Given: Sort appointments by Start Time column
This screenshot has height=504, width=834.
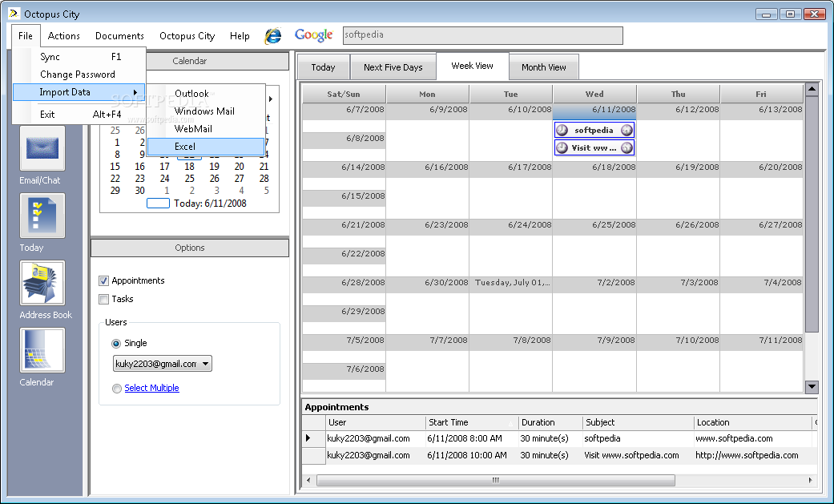Looking at the screenshot, I should coord(472,422).
